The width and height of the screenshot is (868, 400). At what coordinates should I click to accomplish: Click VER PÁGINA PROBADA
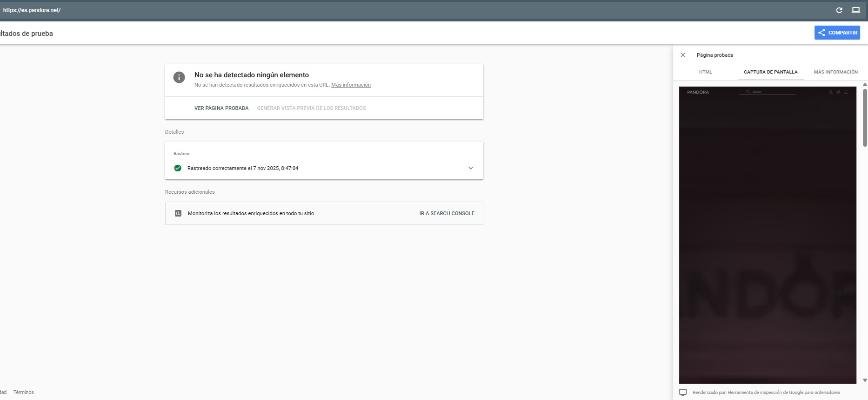click(x=221, y=108)
